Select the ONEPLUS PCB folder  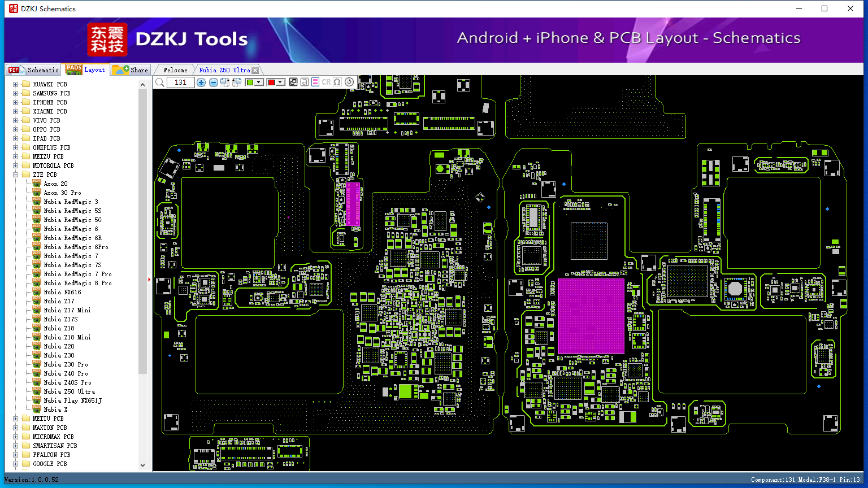51,147
